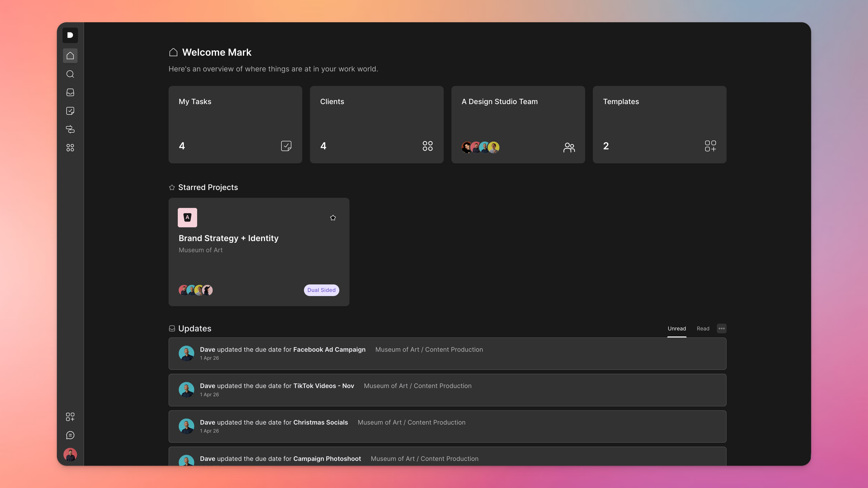Click Dave's avatar on TikTok Videos update
Screen dimensions: 868x488
tap(186, 390)
